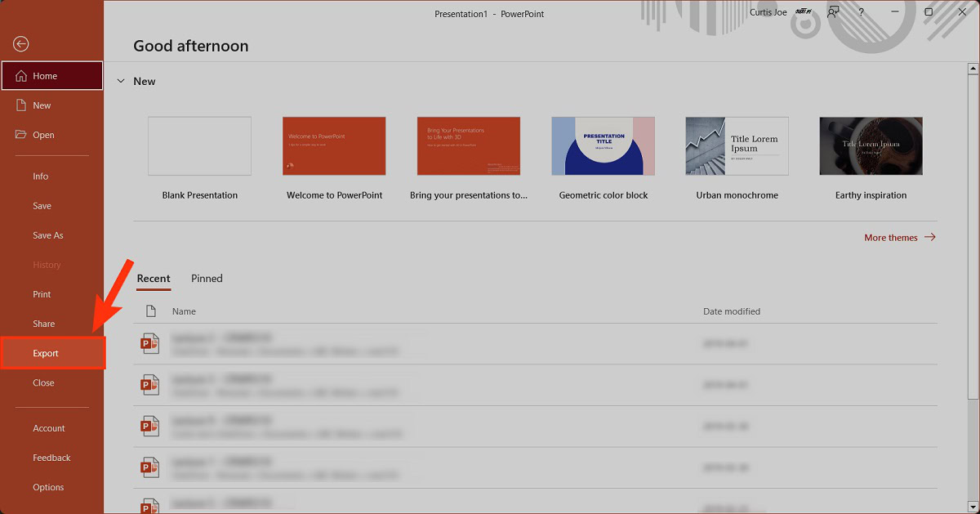Open the Print page
The image size is (980, 514).
42,294
